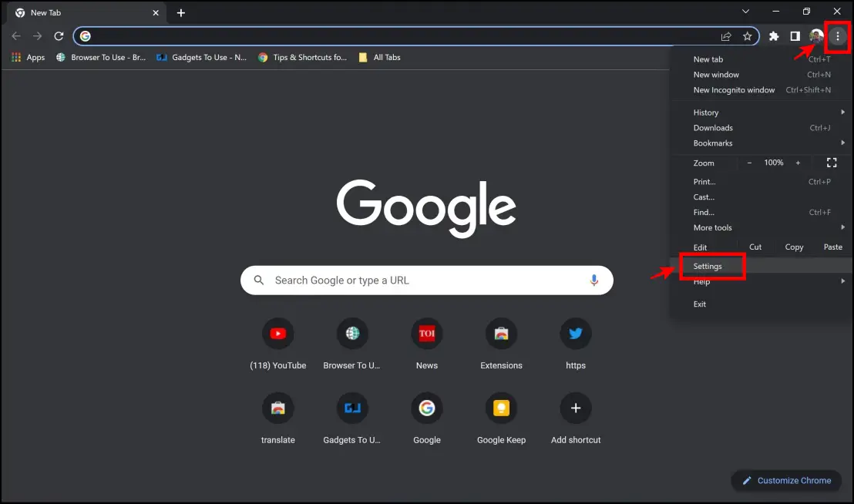Open the tab search chevron
Viewport: 854px width, 504px height.
pos(745,12)
